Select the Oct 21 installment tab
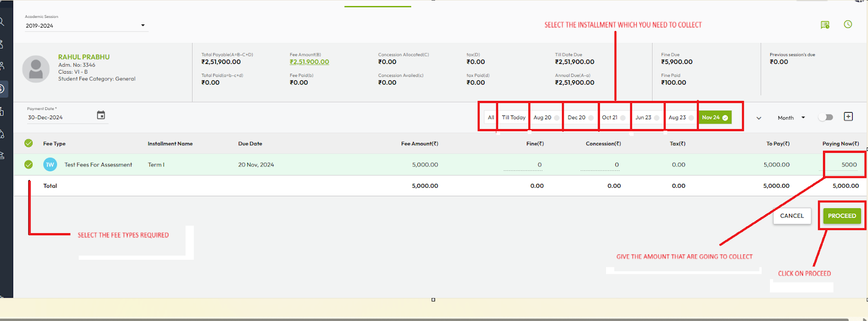This screenshot has width=868, height=321. [x=614, y=117]
